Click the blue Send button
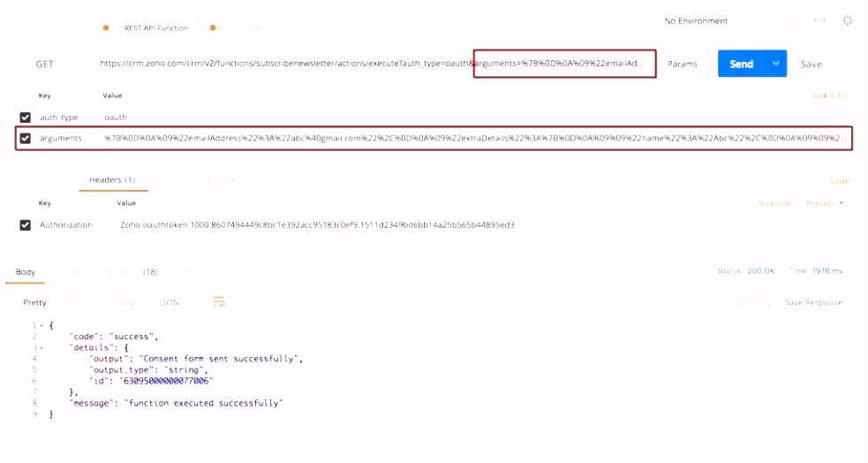The height and width of the screenshot is (463, 868). pyautogui.click(x=741, y=64)
